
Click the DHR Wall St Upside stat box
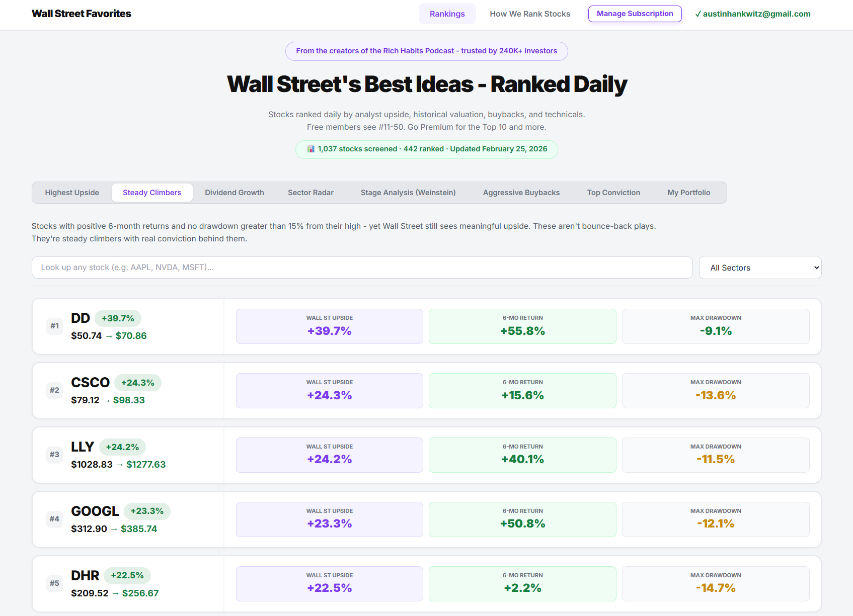click(x=330, y=584)
